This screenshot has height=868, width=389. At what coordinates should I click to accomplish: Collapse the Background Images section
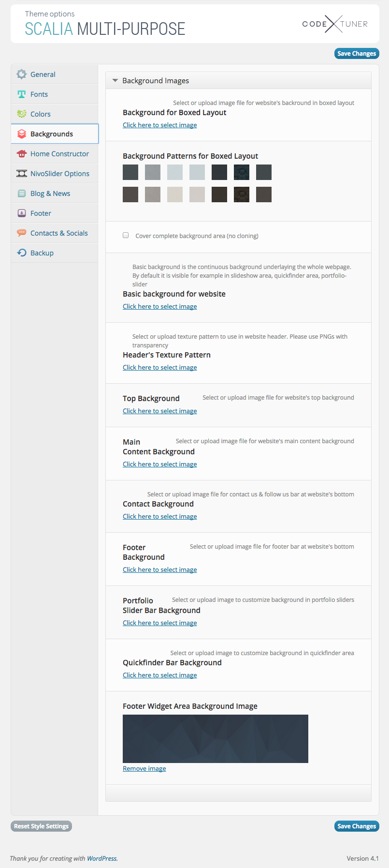[115, 81]
